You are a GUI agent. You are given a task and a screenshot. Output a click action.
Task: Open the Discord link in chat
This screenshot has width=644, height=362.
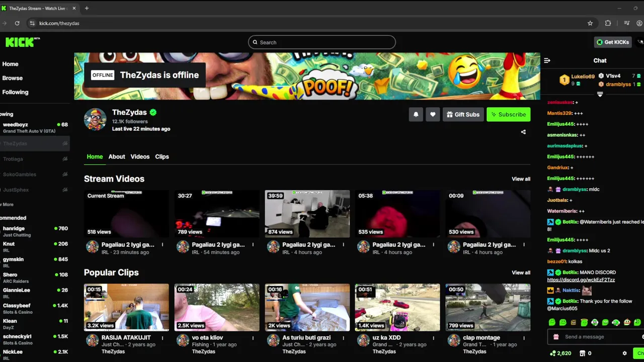coord(581,280)
